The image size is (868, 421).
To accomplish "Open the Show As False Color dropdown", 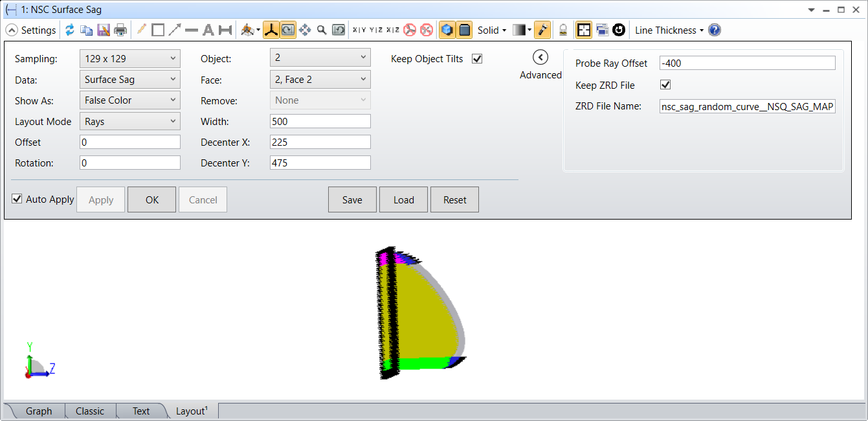I will [x=130, y=100].
